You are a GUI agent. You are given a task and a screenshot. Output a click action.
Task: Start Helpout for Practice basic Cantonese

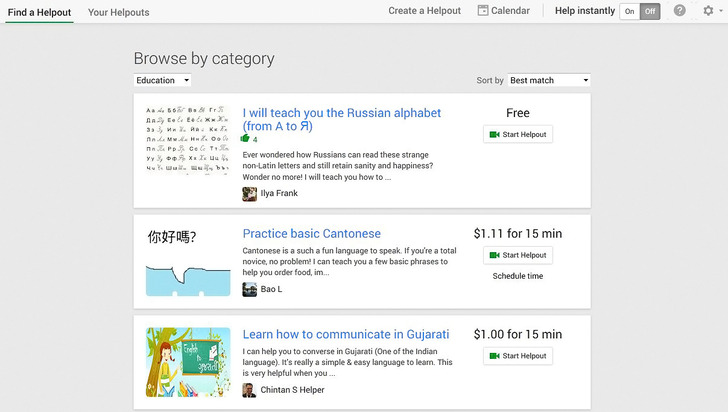(517, 255)
